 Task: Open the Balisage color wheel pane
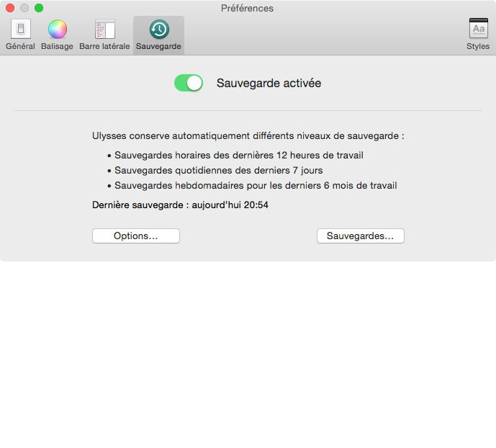click(58, 35)
